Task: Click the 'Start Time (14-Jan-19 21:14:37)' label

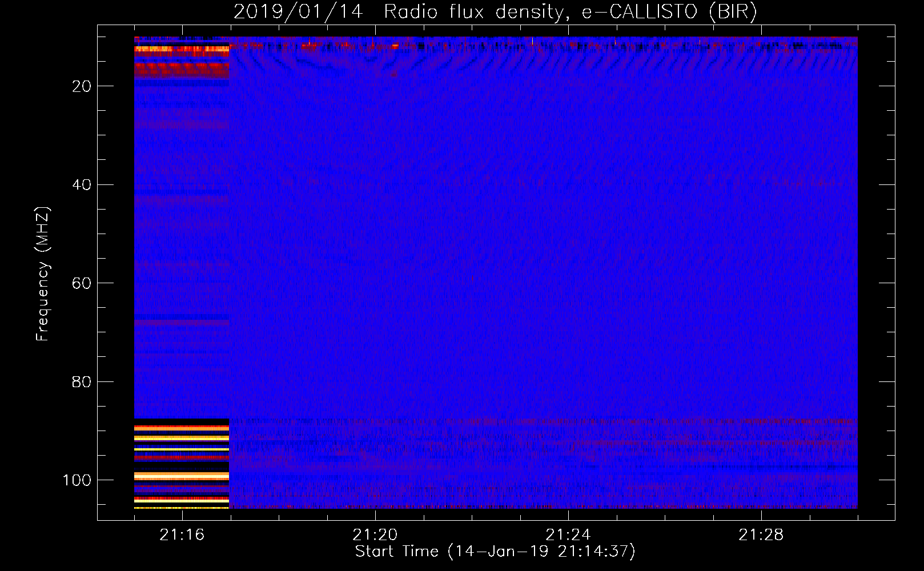Action: click(x=495, y=552)
